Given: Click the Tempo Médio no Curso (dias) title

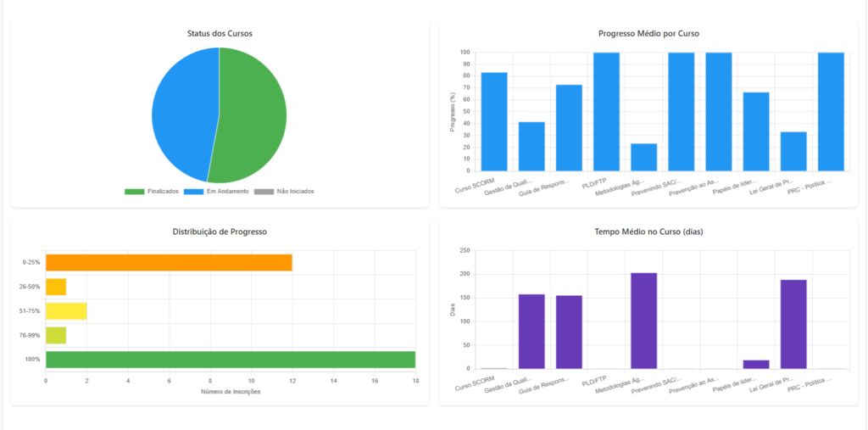Looking at the screenshot, I should (648, 232).
